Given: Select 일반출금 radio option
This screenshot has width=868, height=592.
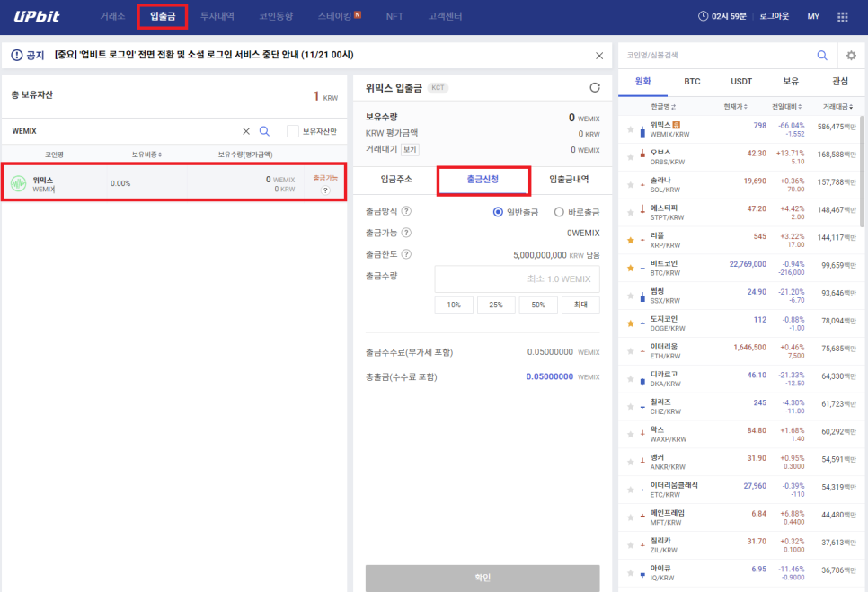Looking at the screenshot, I should (498, 212).
